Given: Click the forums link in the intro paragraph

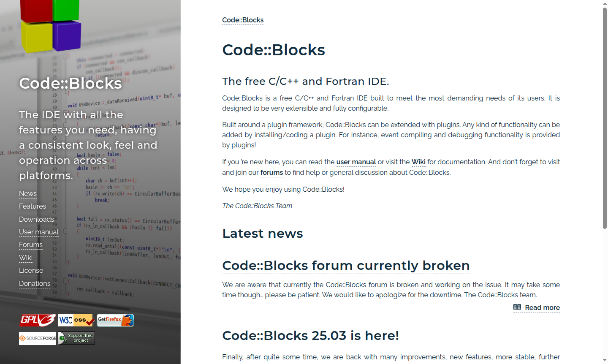Looking at the screenshot, I should point(271,172).
